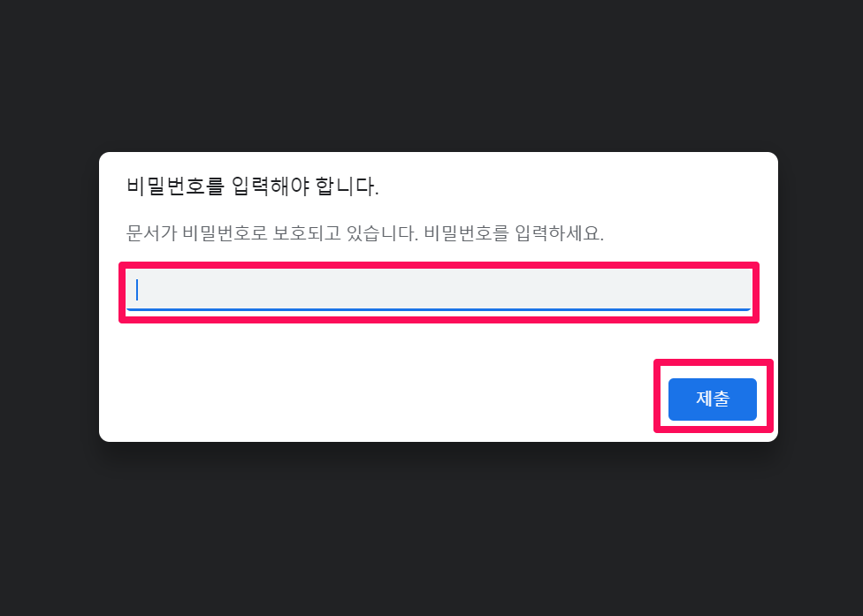This screenshot has width=863, height=616.
Task: Click the middle of the password entry box
Action: 439,290
